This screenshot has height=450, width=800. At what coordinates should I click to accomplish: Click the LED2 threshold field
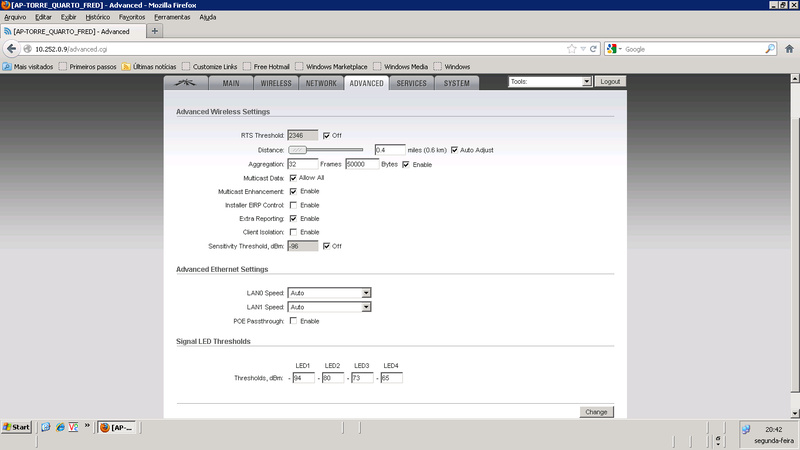tap(333, 378)
